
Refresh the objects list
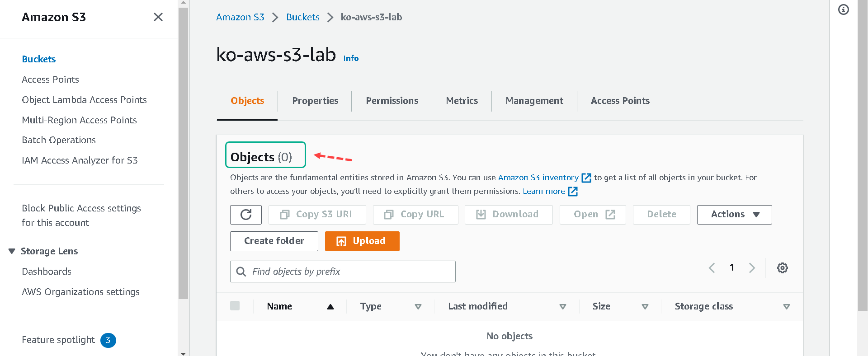[x=246, y=215]
